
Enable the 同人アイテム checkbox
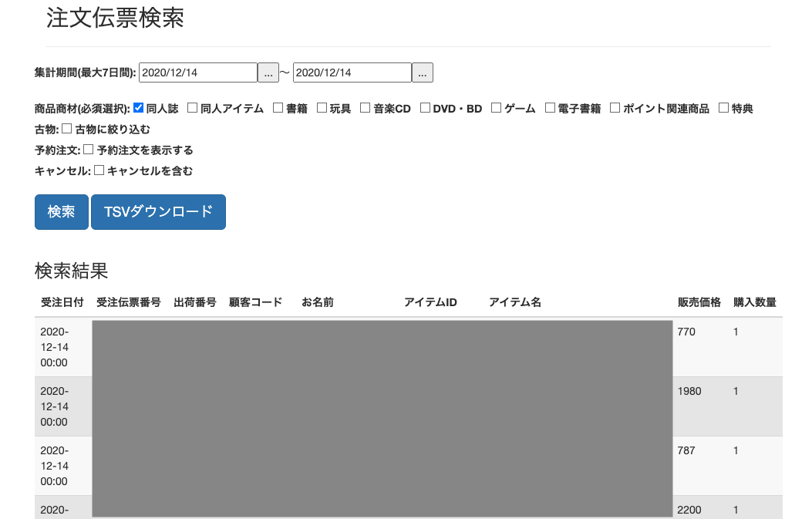click(x=191, y=107)
